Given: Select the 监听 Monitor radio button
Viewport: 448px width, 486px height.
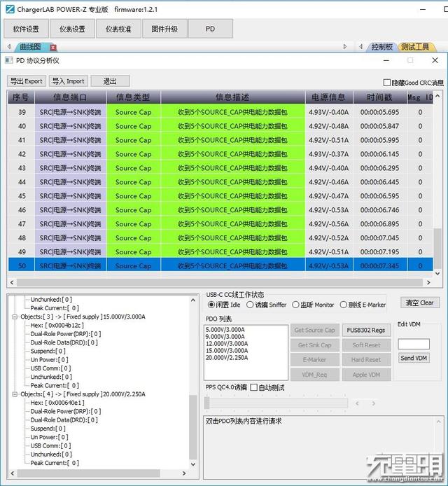Looking at the screenshot, I should click(295, 305).
